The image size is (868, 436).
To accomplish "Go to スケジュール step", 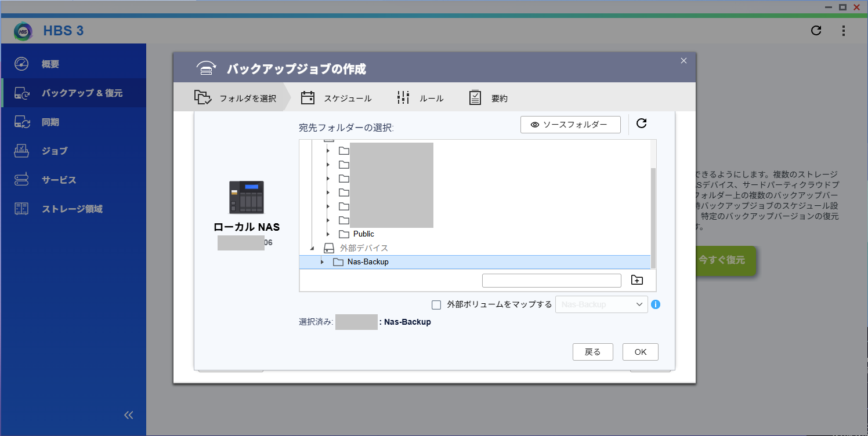I will tap(337, 98).
